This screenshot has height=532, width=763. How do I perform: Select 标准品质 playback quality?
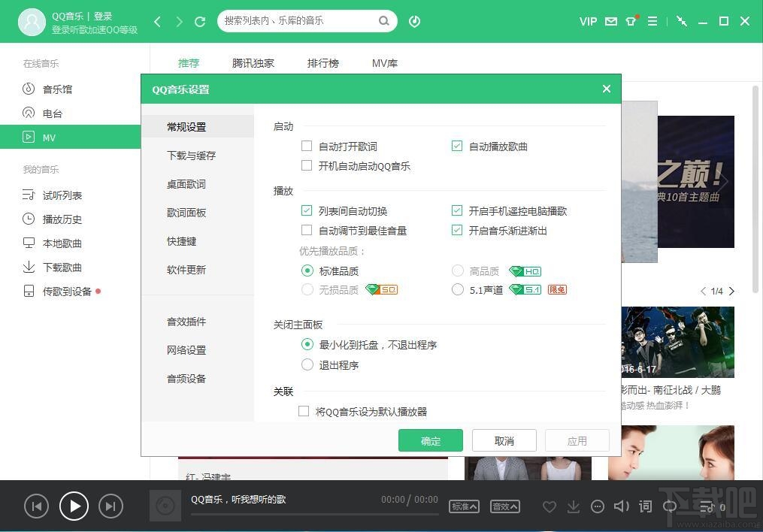307,271
